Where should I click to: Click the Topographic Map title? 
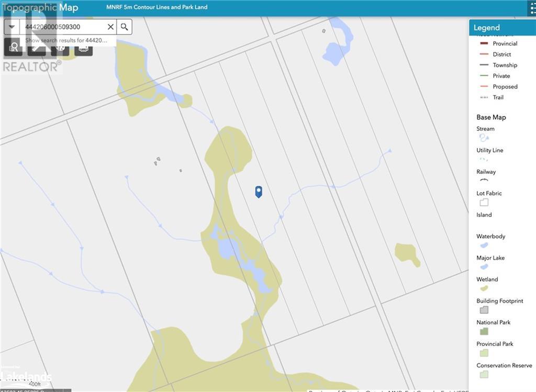point(40,7)
